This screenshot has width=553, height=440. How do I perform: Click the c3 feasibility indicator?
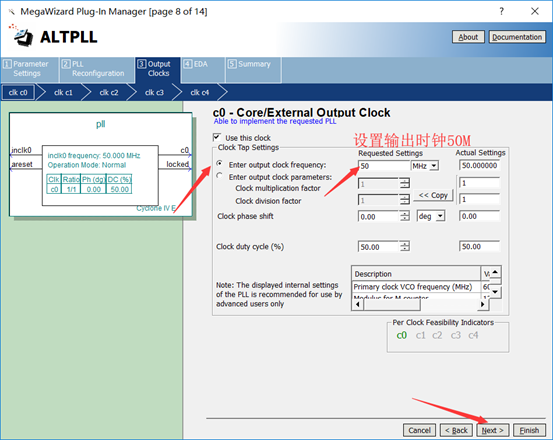pyautogui.click(x=456, y=335)
